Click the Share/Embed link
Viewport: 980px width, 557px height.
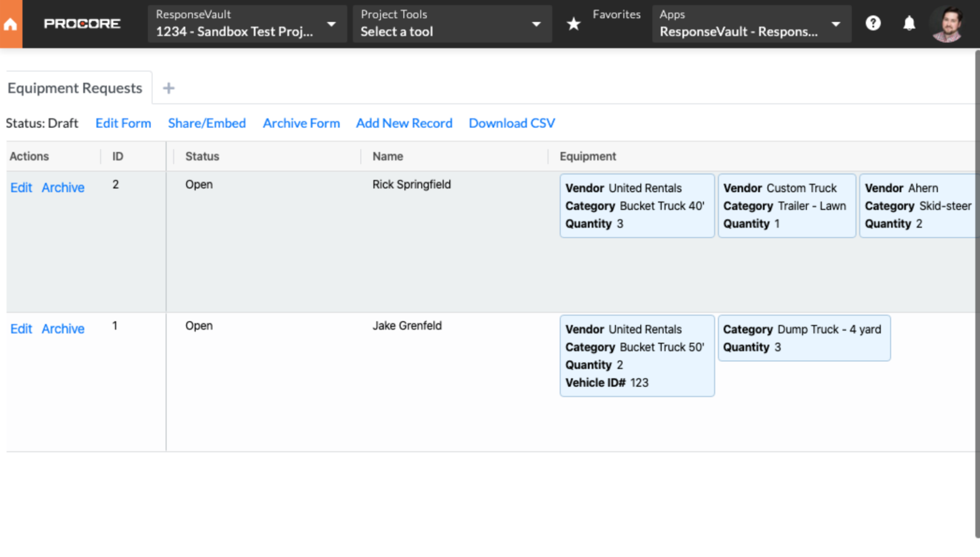click(x=207, y=123)
